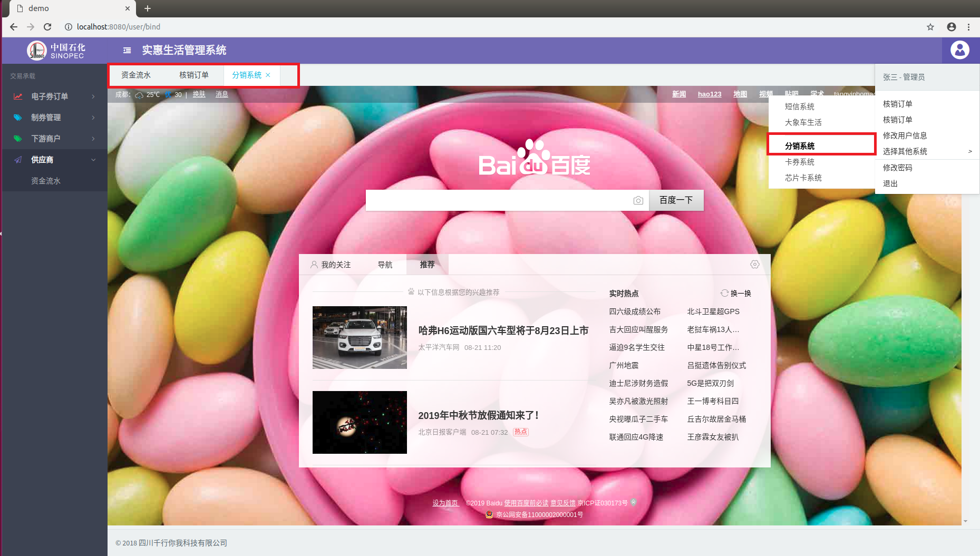Open the 新闻 link
980x556 pixels.
[x=679, y=94]
